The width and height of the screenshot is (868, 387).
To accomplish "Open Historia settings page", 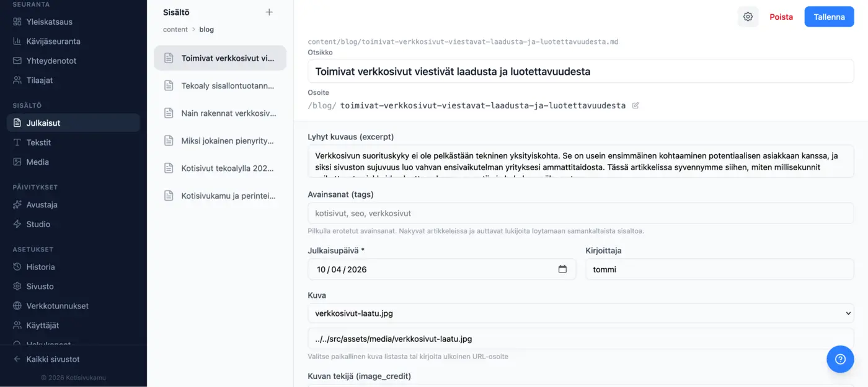I will [x=73, y=267].
